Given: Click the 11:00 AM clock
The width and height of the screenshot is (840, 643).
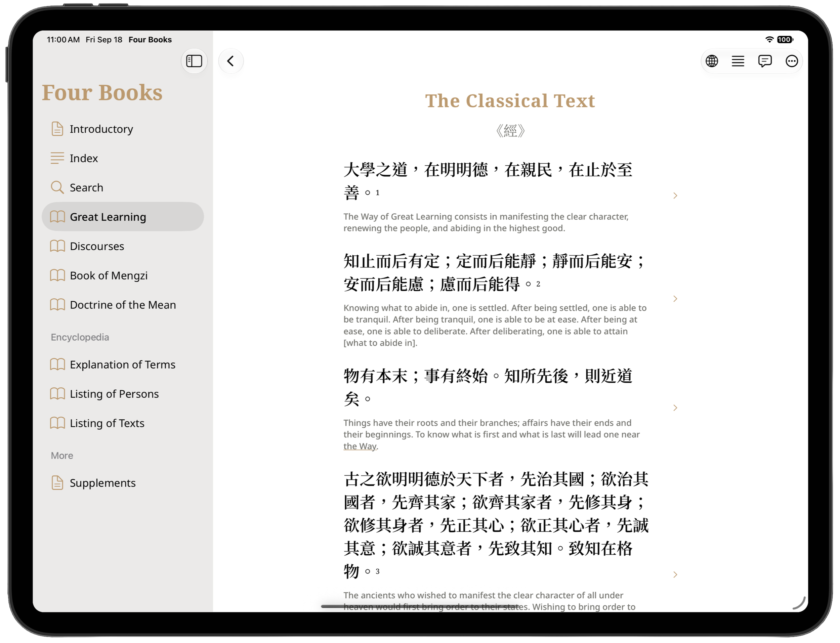Looking at the screenshot, I should [x=63, y=39].
